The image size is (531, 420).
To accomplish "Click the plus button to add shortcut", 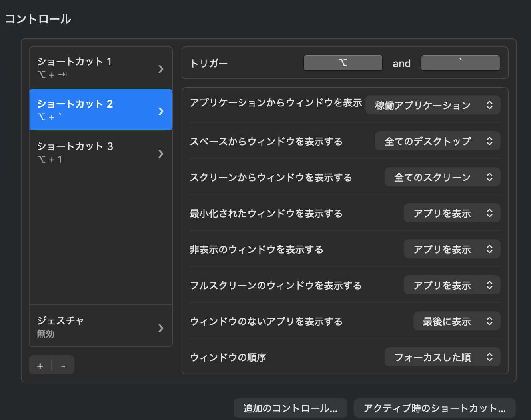I will pyautogui.click(x=40, y=366).
